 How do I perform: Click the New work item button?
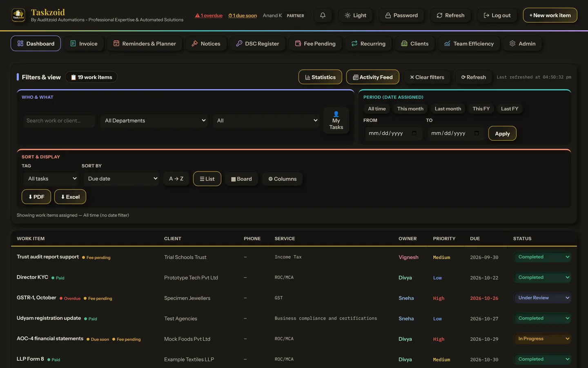(x=550, y=15)
